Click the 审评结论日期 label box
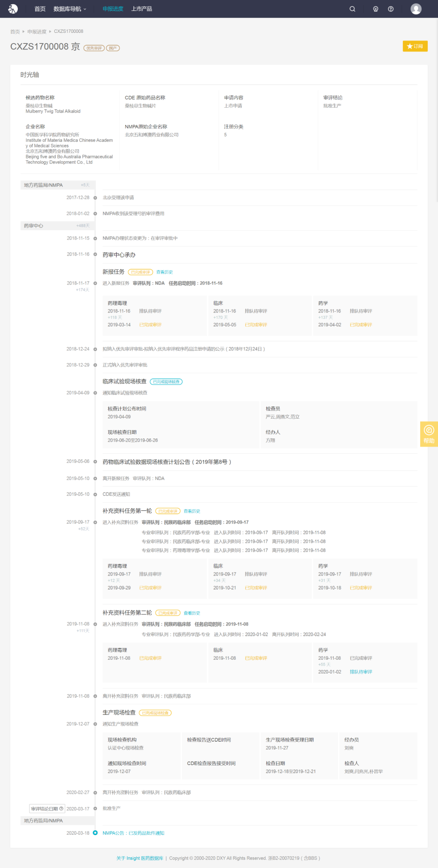 [47, 809]
